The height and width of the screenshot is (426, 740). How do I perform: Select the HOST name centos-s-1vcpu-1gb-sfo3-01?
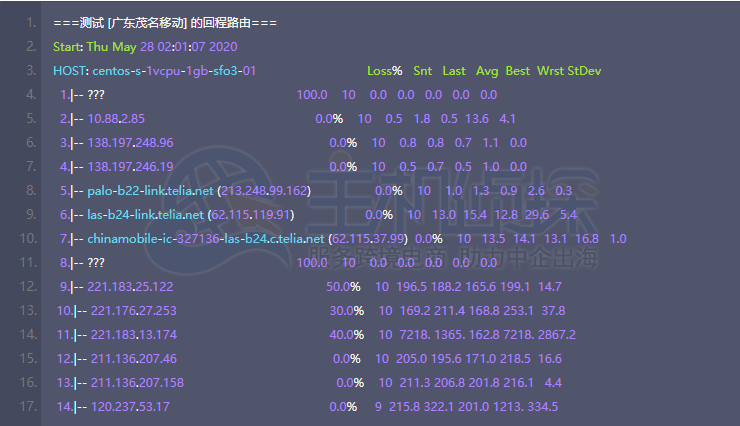[174, 71]
